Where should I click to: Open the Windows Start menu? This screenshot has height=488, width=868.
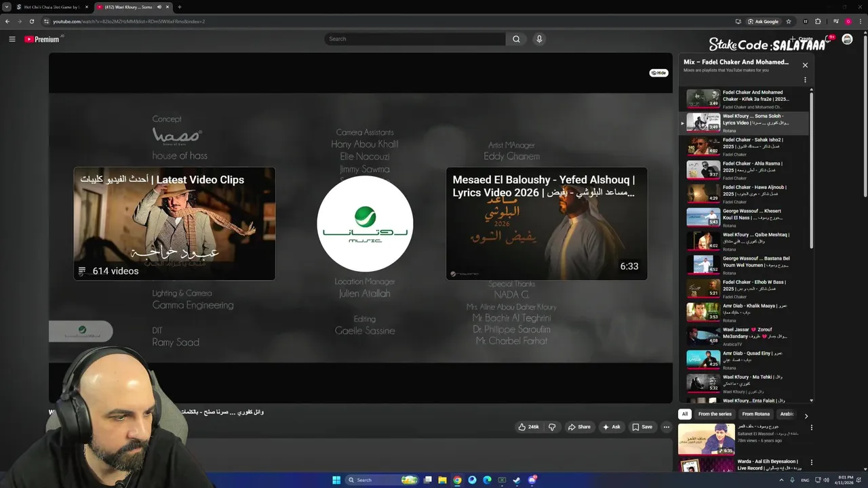tap(336, 480)
